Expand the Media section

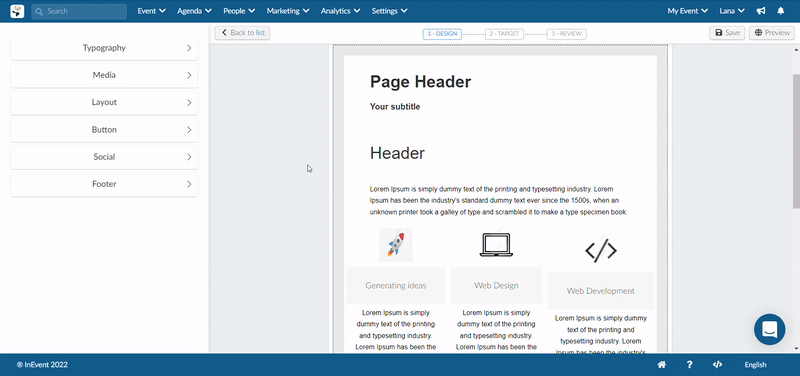(x=104, y=75)
